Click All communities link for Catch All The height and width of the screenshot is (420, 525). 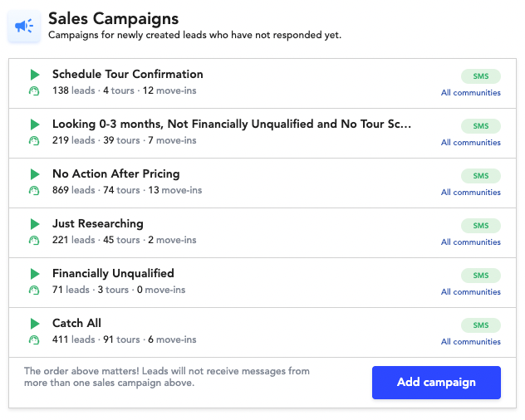click(x=471, y=342)
